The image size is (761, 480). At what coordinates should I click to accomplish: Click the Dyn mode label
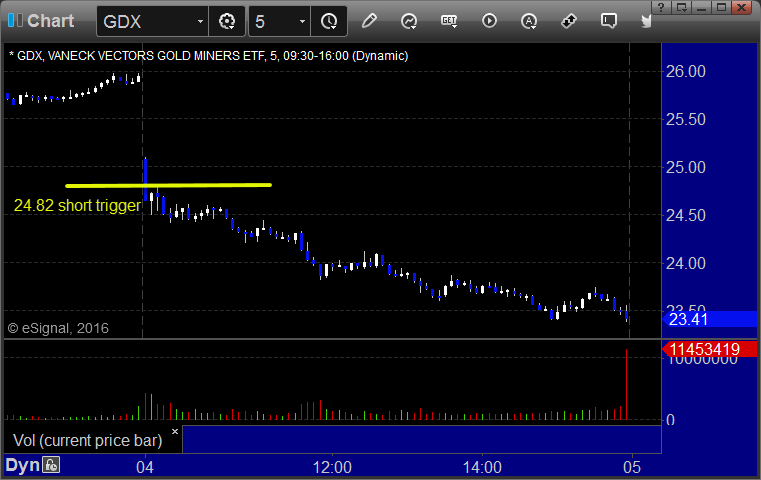click(x=22, y=465)
